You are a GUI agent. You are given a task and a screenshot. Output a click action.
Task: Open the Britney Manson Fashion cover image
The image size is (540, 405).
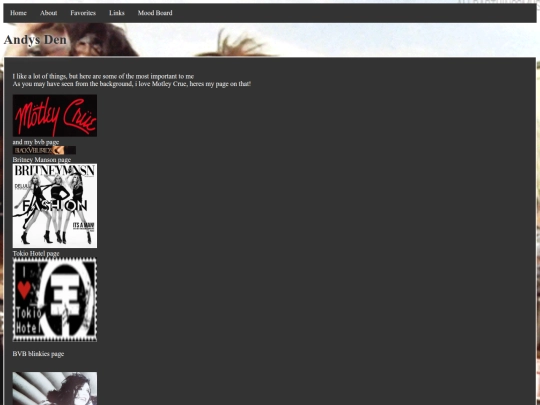click(55, 206)
